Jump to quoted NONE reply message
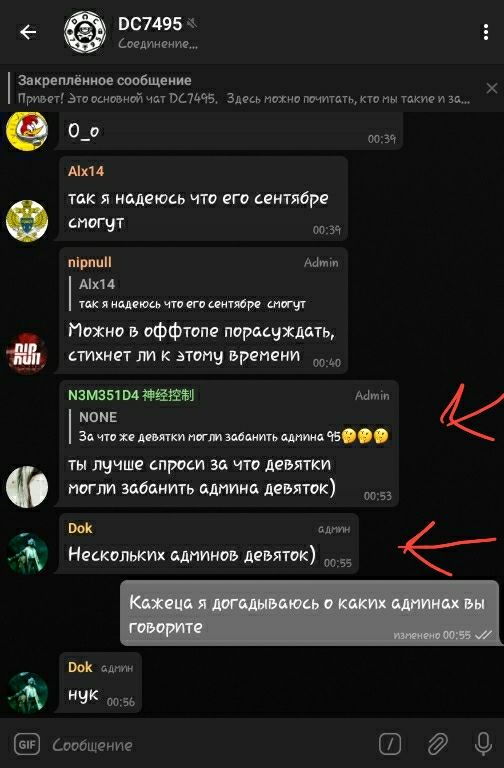This screenshot has height=768, width=504. pos(233,427)
